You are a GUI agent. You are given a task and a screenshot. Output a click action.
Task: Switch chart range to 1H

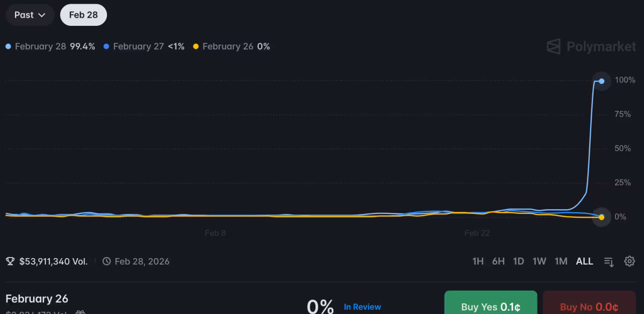point(478,261)
